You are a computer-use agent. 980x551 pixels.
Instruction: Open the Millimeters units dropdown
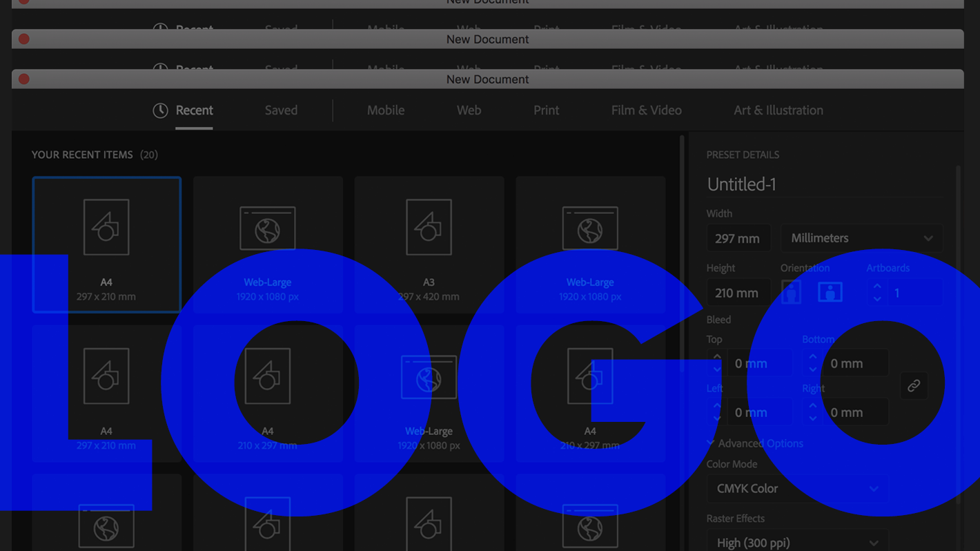pos(862,238)
